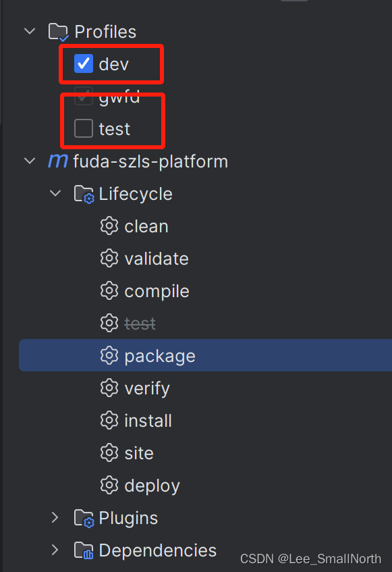Screen dimensions: 392x572
Task: Collapse the Lifecycle node
Action: click(55, 193)
